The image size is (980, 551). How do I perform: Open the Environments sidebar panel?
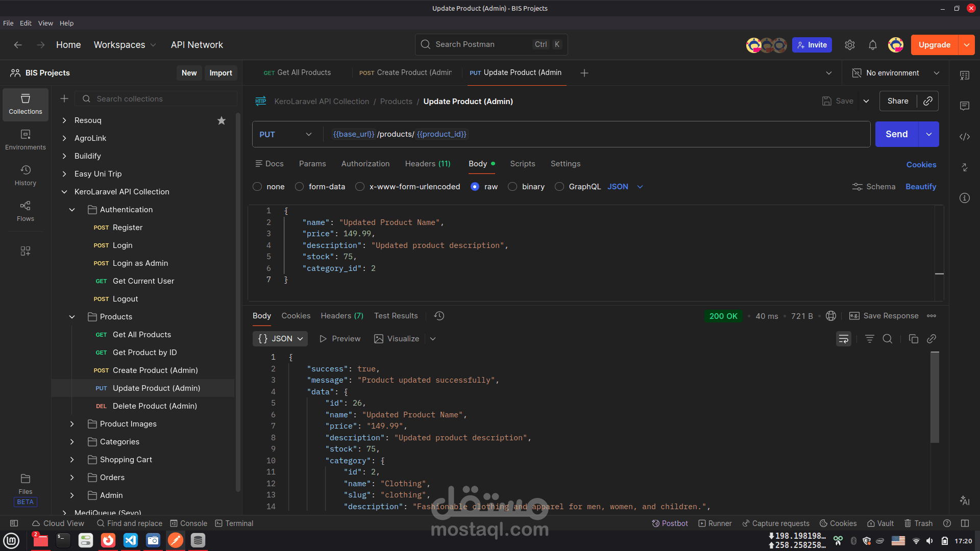(x=25, y=139)
